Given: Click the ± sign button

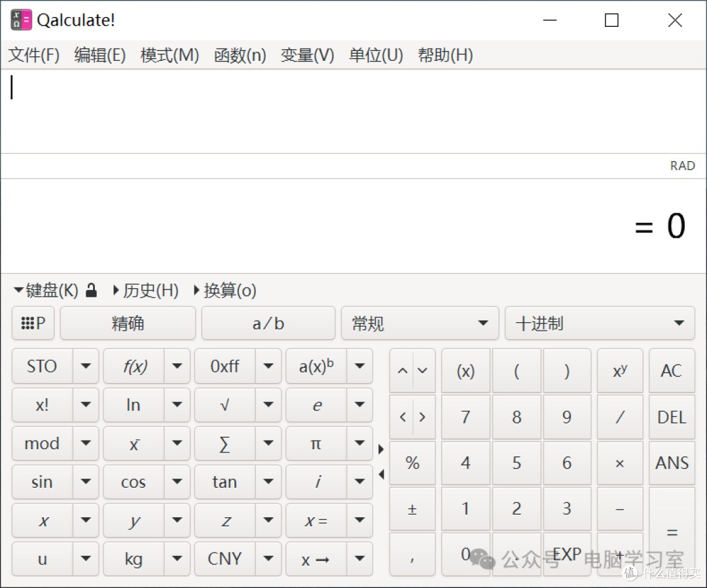Looking at the screenshot, I should click(412, 509).
